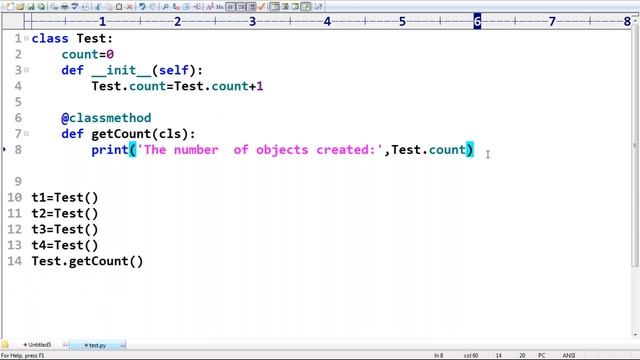Click the folder icon beside the document tabs

(5, 345)
